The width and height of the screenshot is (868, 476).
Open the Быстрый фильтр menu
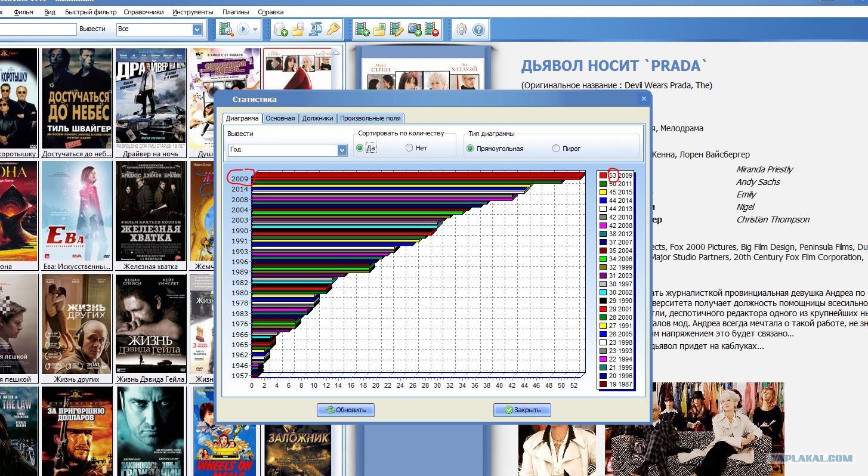(89, 12)
